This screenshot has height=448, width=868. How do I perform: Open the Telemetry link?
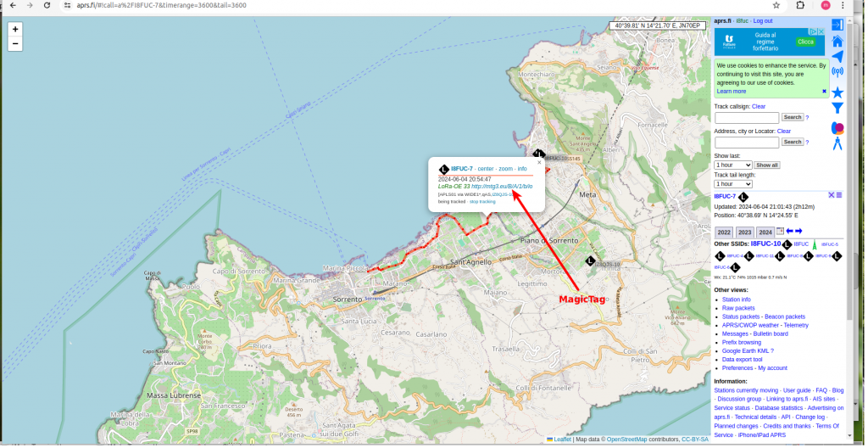click(x=796, y=326)
